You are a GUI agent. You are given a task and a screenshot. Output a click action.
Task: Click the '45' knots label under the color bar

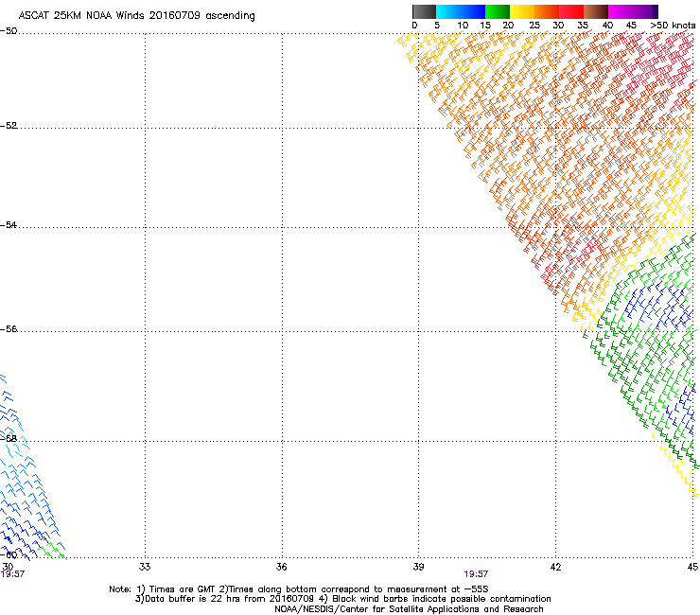[631, 26]
